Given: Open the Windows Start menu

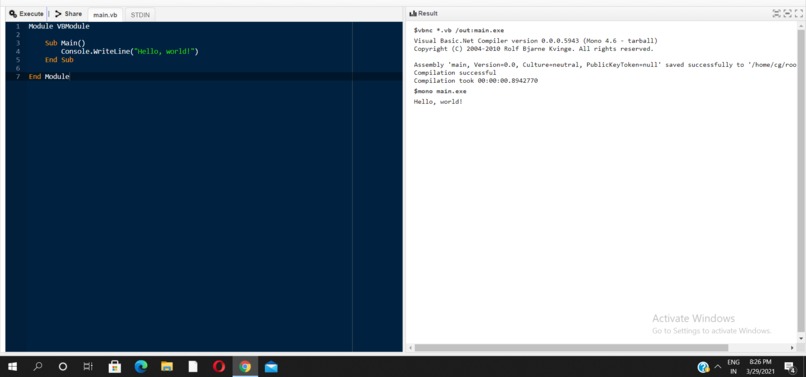Looking at the screenshot, I should 12,366.
